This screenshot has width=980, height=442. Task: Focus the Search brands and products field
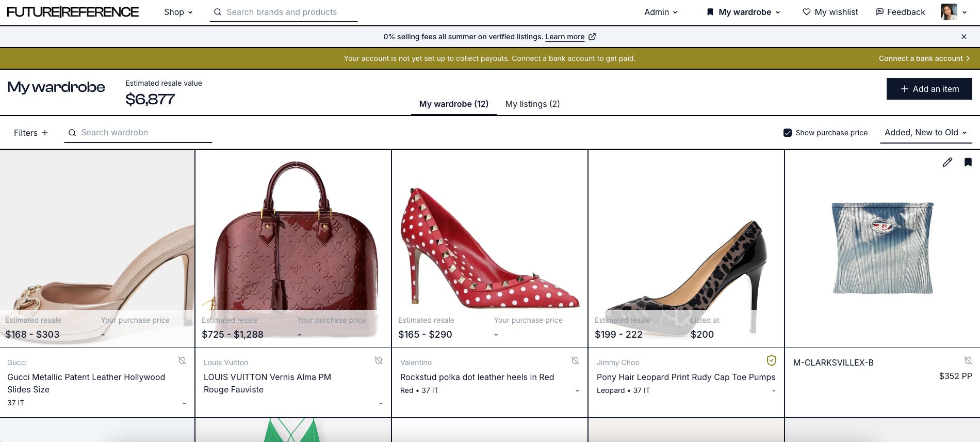[283, 12]
